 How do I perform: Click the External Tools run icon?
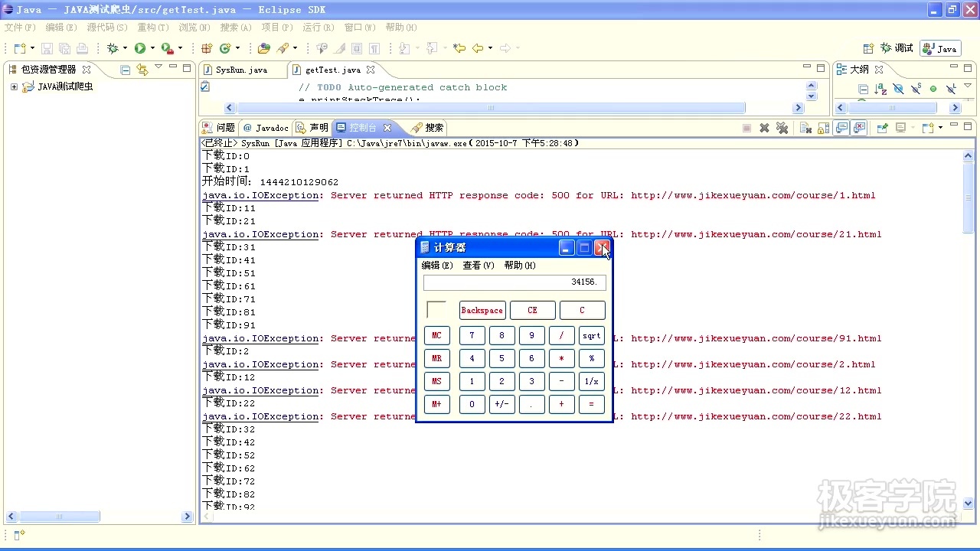167,48
